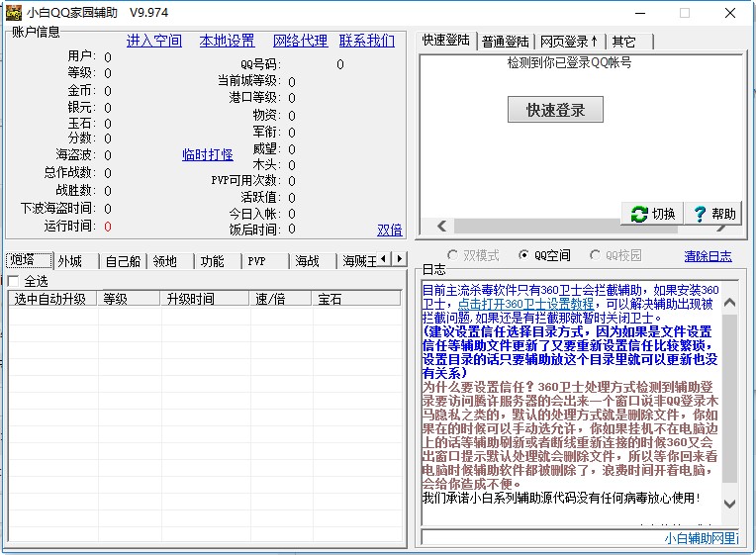This screenshot has width=756, height=555.
Task: Click log scrollbar down arrow
Action: pyautogui.click(x=730, y=505)
